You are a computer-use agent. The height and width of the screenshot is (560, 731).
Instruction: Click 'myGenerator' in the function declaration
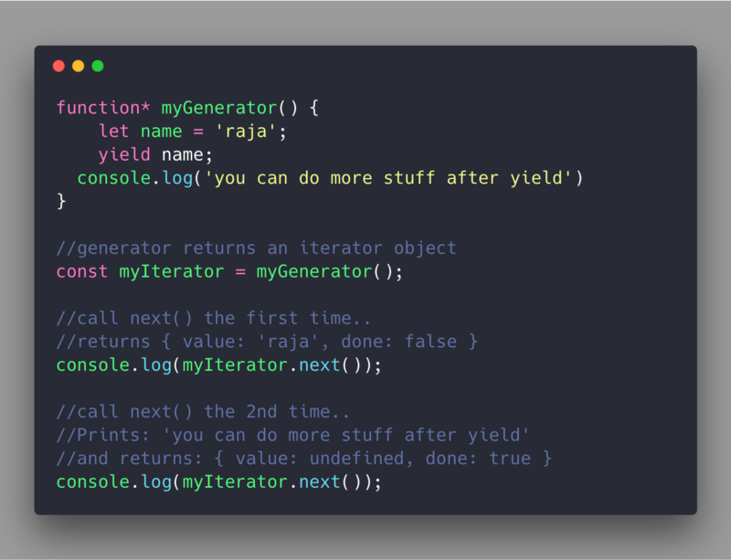[x=219, y=108]
